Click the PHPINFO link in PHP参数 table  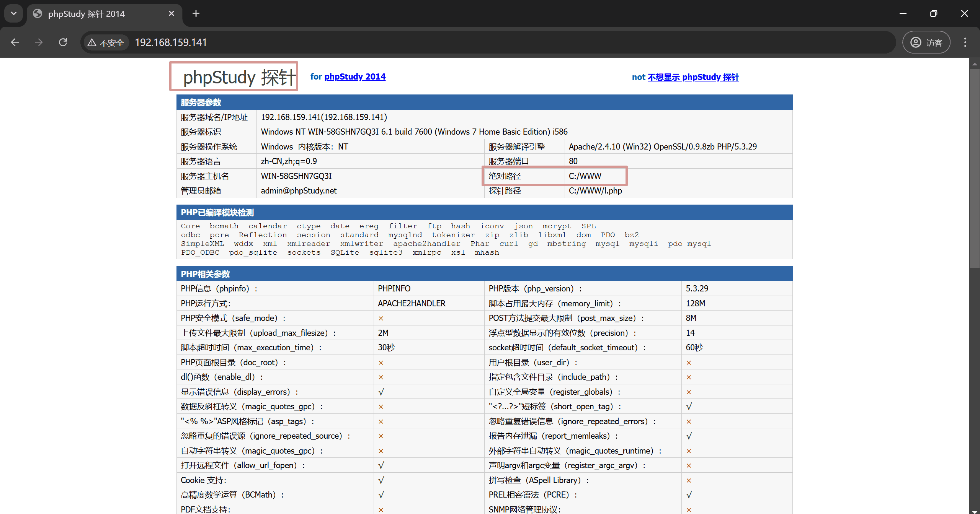click(394, 288)
